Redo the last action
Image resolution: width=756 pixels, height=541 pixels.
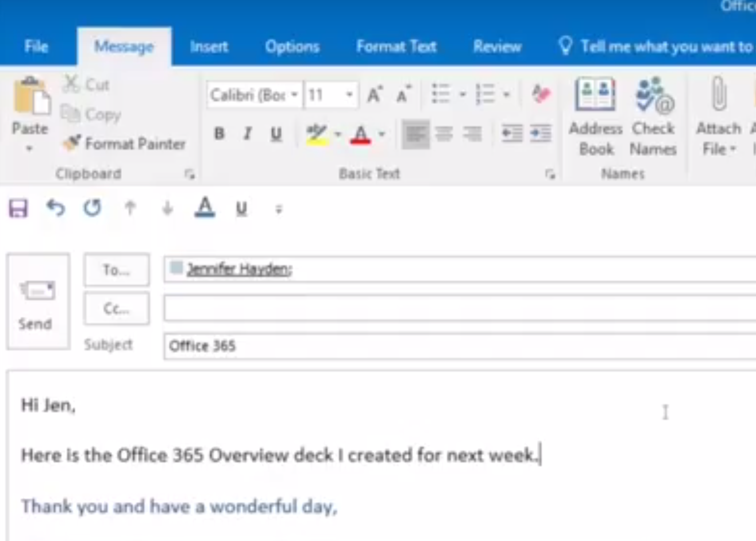tap(92, 208)
